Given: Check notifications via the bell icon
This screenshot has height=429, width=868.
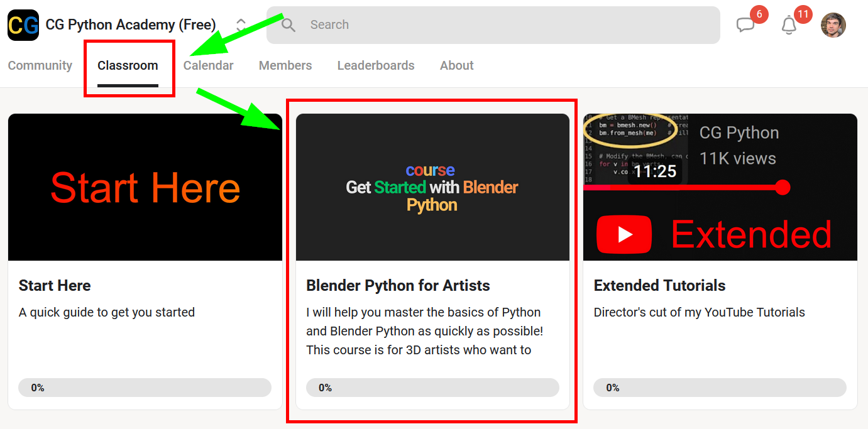Looking at the screenshot, I should point(789,24).
